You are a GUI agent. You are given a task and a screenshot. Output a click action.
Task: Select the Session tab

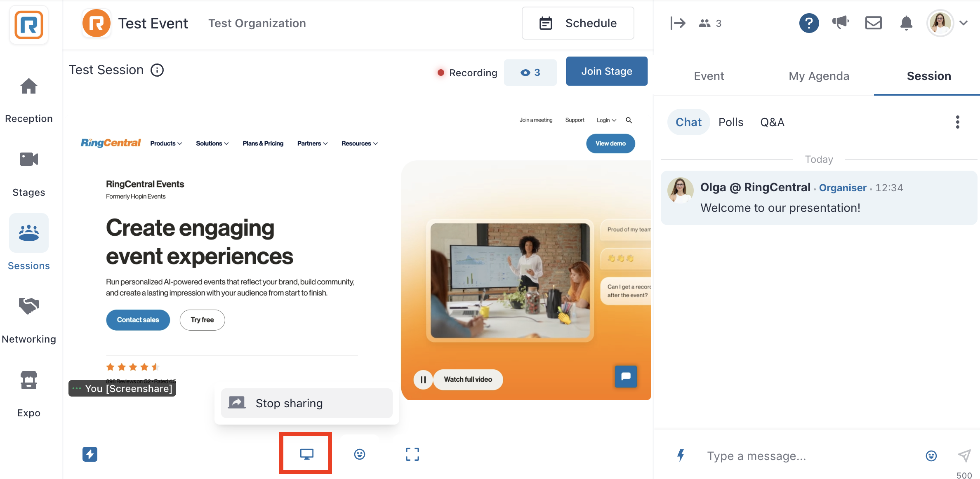928,76
